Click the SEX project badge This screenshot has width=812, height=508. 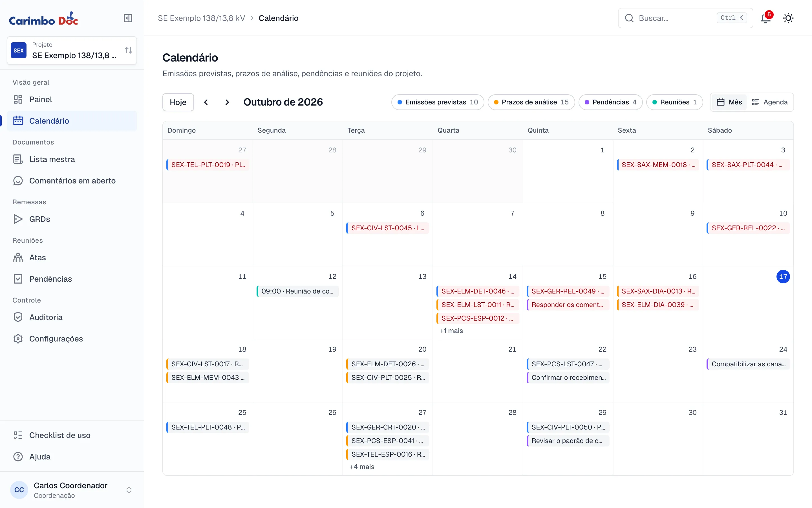click(x=18, y=51)
